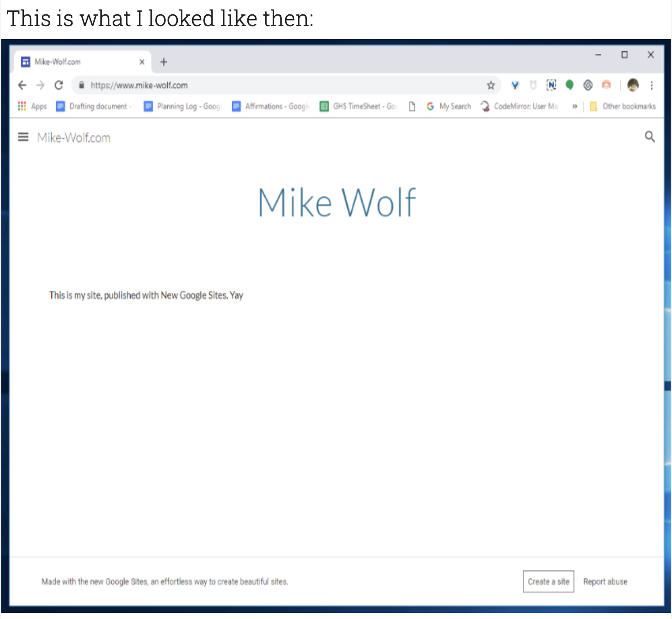Click the padlock security icon in address bar
This screenshot has width=672, height=619.
[81, 85]
